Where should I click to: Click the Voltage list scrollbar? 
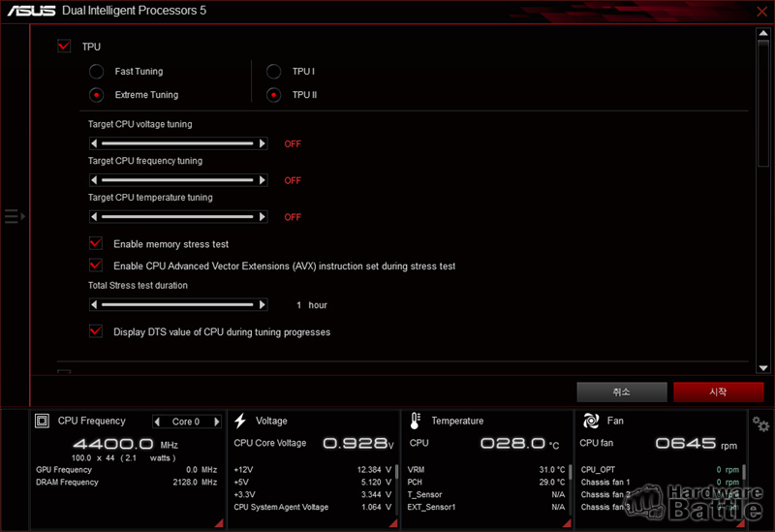396,472
